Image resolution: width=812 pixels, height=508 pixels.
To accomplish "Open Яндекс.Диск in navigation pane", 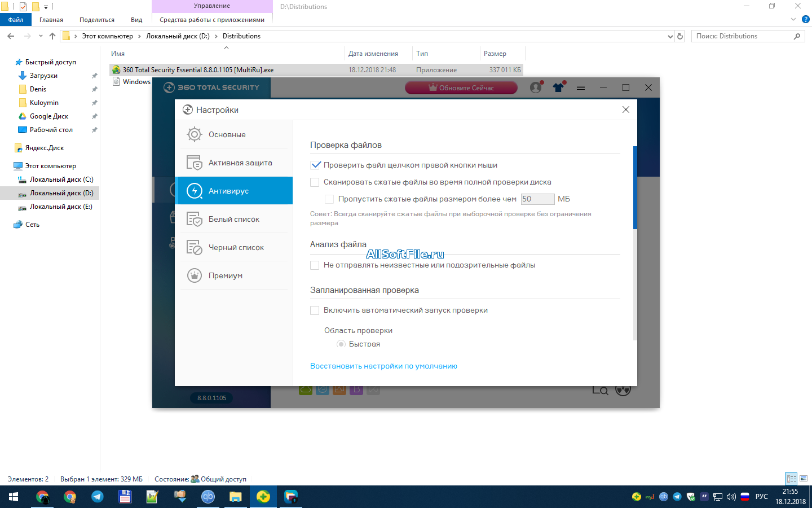I will tap(45, 148).
